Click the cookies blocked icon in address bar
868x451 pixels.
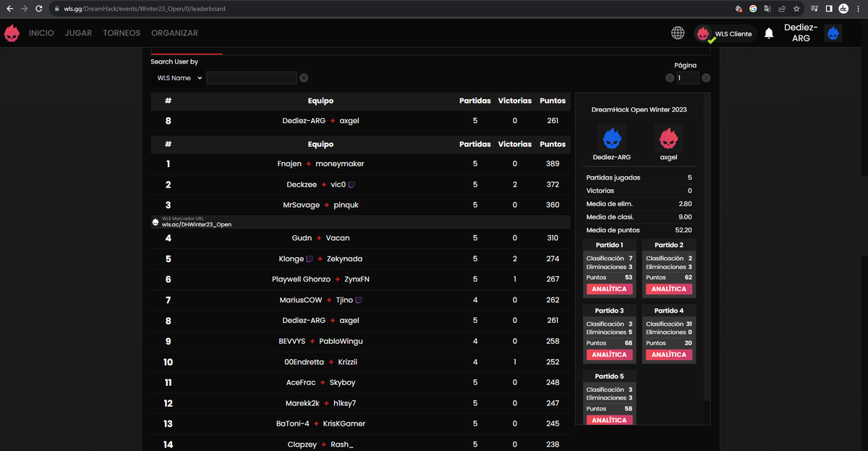739,9
